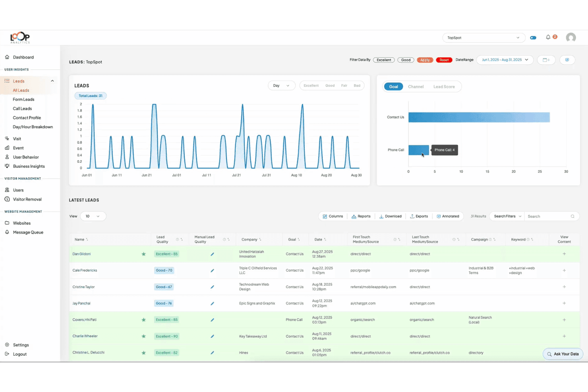Open the user profile avatar
This screenshot has height=392, width=588.
pyautogui.click(x=571, y=38)
